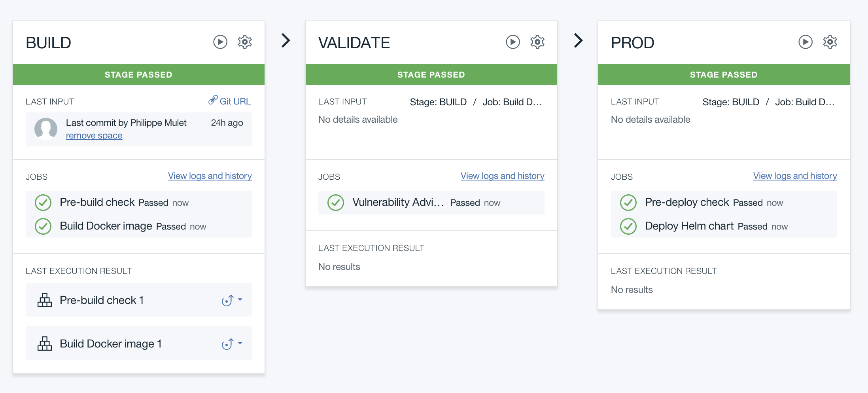Viewport: 868px width, 393px height.
Task: Open the Git URL link
Action: click(x=230, y=101)
